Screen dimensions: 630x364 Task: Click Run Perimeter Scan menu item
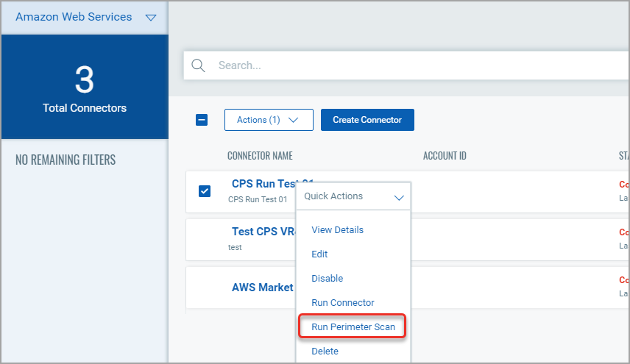click(x=353, y=326)
